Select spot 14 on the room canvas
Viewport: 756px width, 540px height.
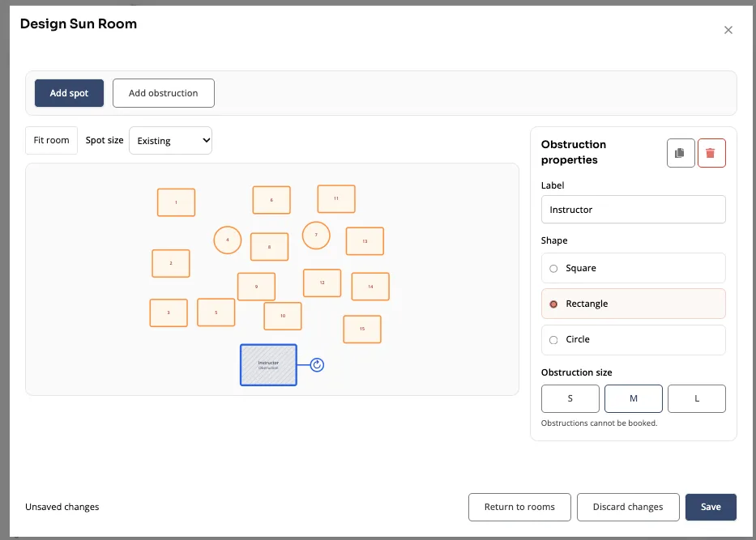pos(370,287)
